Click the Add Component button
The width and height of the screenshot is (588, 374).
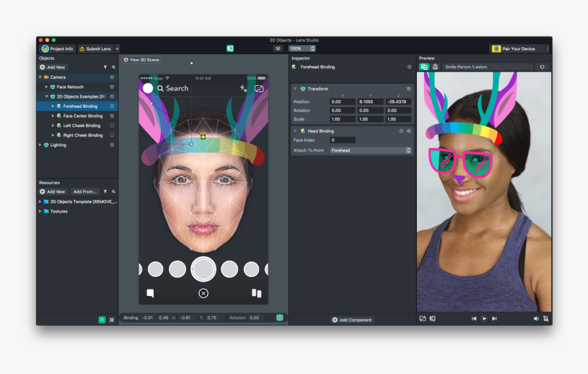point(352,320)
